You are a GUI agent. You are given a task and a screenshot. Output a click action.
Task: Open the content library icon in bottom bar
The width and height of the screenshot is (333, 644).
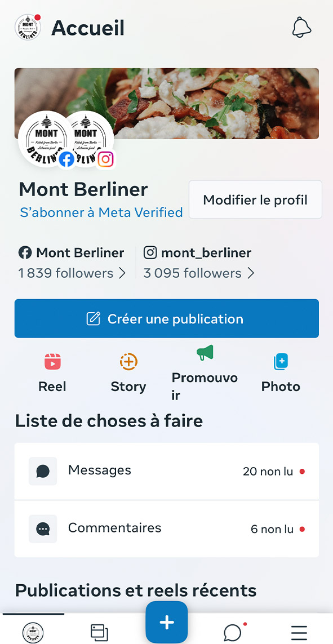click(x=99, y=632)
